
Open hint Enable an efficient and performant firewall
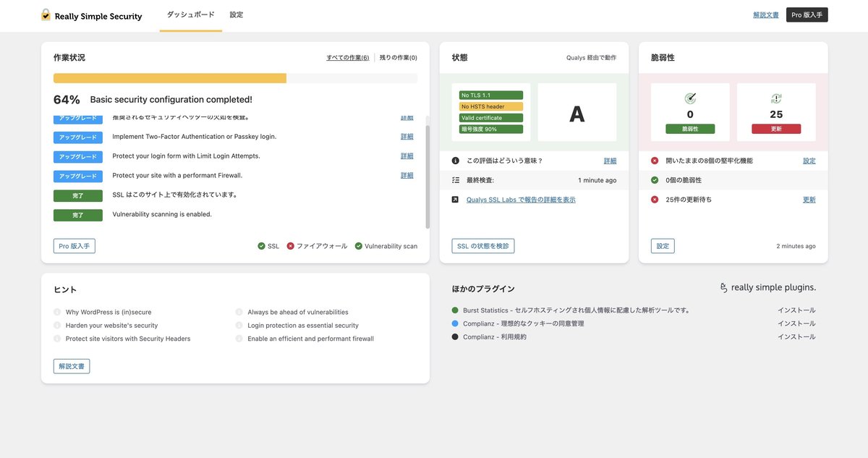tap(310, 339)
